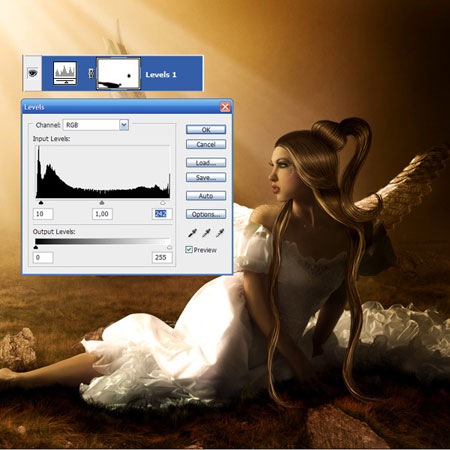Close the Levels dialog

(x=225, y=107)
